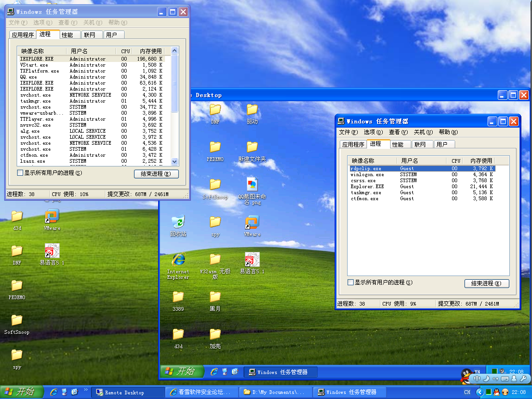Click the remote desktop 开始 Start button

[182, 372]
